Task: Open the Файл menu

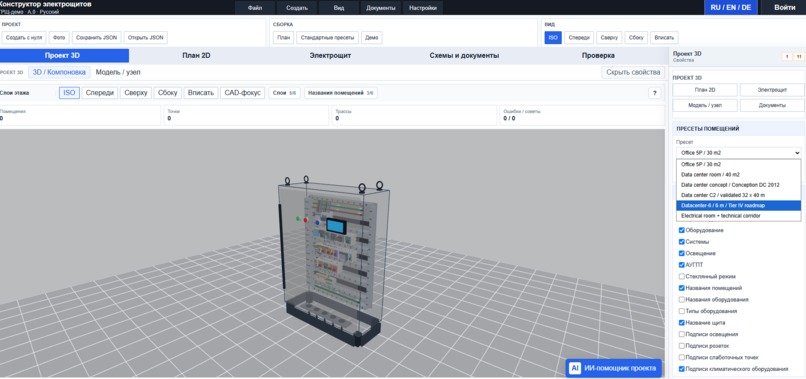Action: tap(254, 8)
